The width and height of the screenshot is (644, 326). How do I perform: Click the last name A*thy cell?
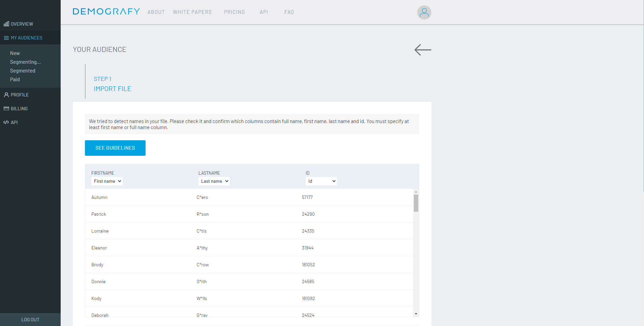(202, 248)
